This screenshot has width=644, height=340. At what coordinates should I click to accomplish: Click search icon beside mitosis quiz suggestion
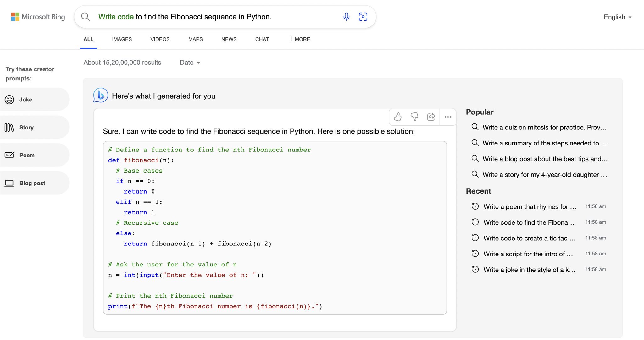(x=475, y=127)
